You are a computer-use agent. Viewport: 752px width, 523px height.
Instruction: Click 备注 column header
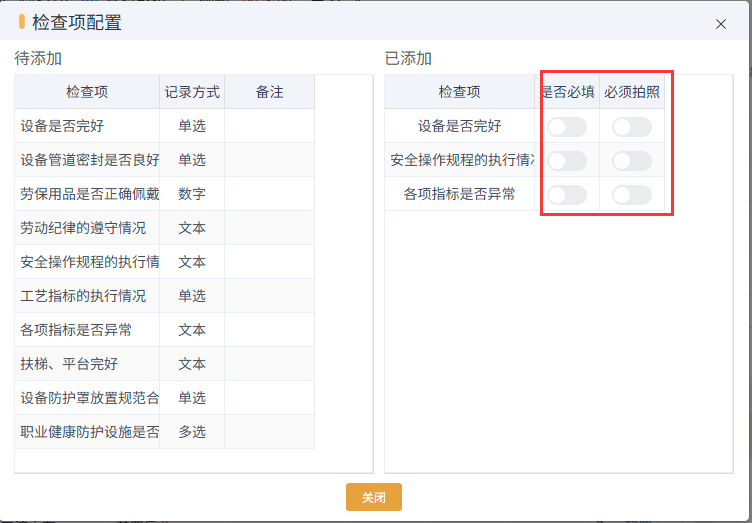270,92
